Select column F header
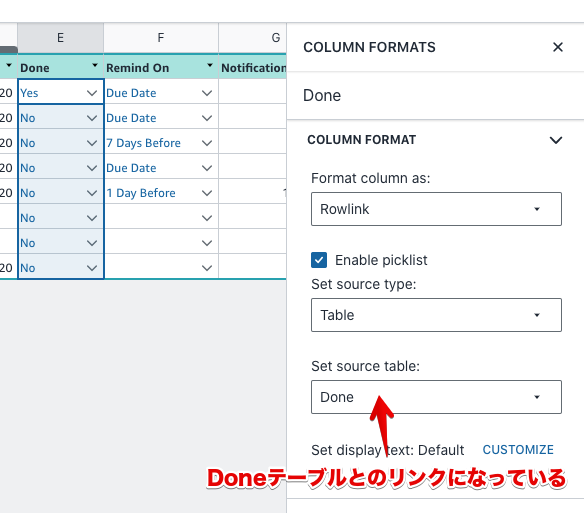 pos(161,38)
